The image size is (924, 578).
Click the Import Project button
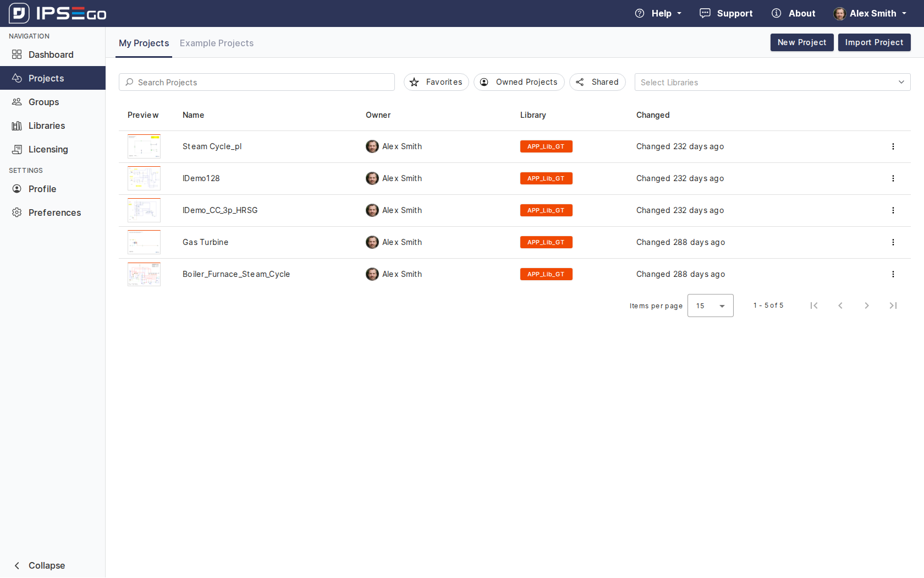click(x=874, y=42)
